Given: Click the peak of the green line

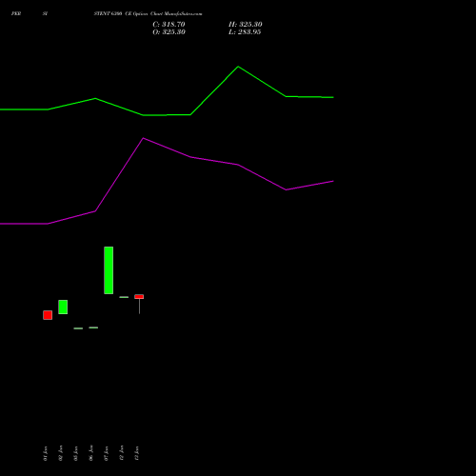Looking at the screenshot, I should [x=238, y=67].
